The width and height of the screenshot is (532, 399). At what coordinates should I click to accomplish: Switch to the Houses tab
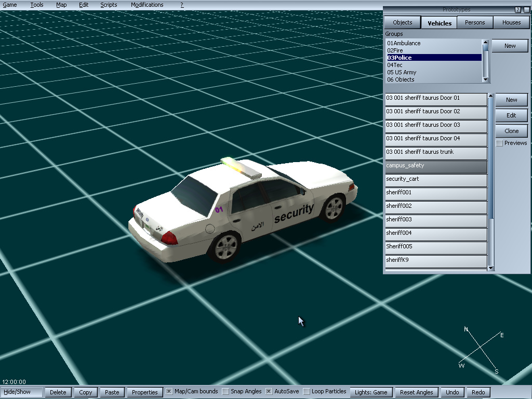tap(511, 22)
